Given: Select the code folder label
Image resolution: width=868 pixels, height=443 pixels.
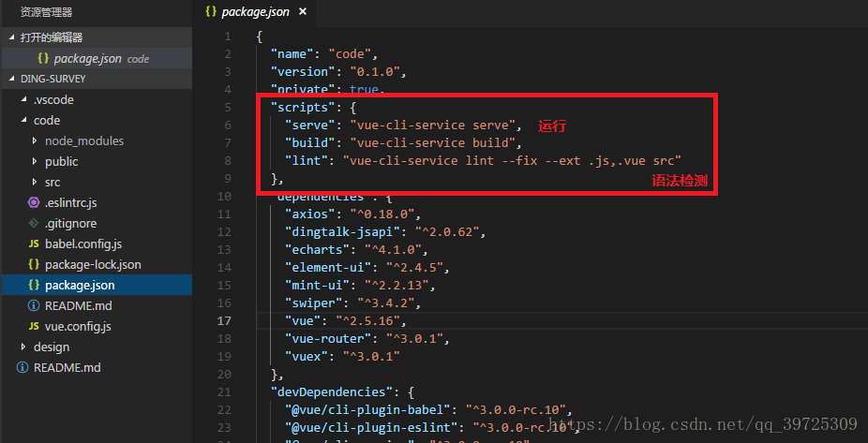Looking at the screenshot, I should [x=47, y=121].
